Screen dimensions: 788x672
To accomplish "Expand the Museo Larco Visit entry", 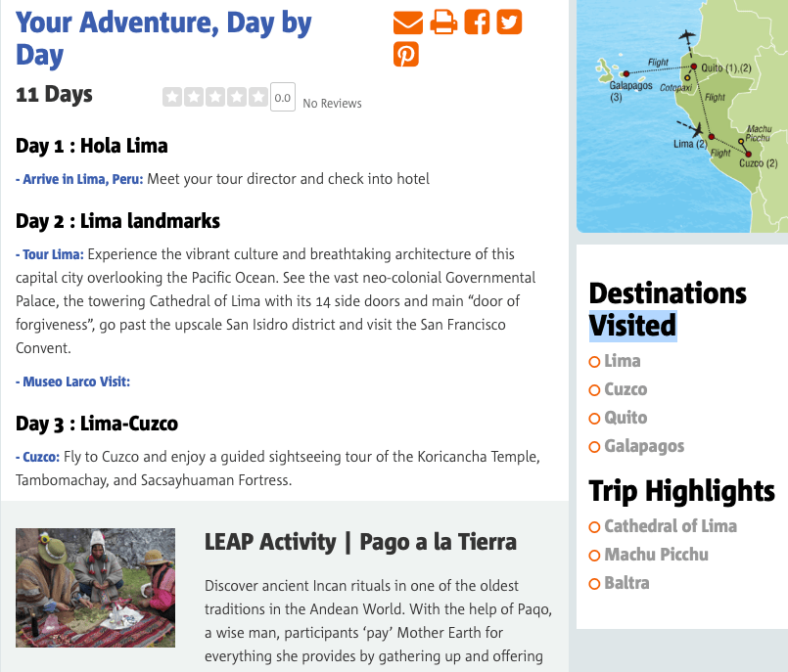I will pyautogui.click(x=73, y=381).
